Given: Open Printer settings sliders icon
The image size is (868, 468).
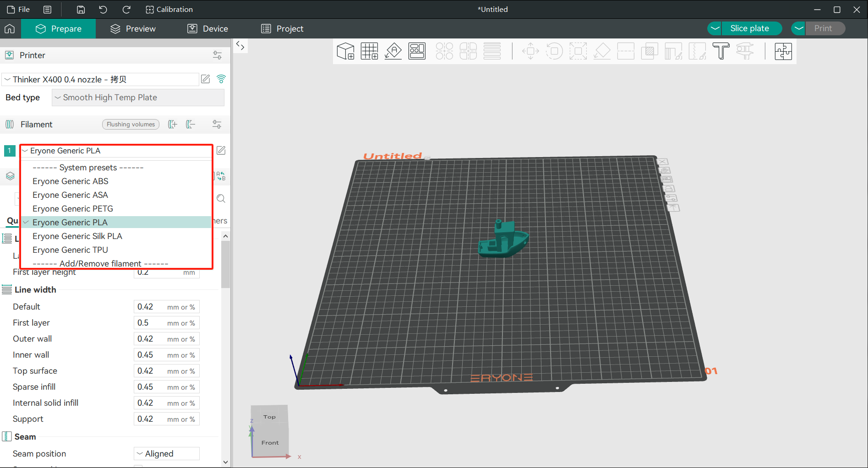Looking at the screenshot, I should click(x=217, y=55).
